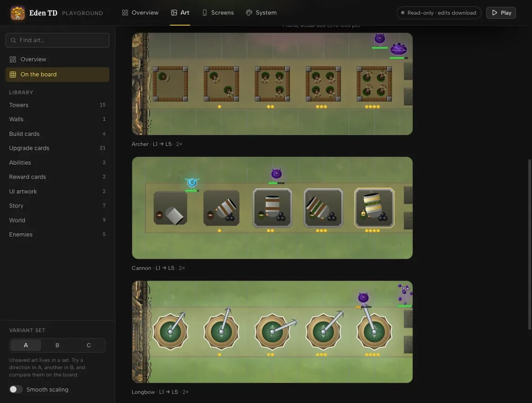Click the purple horned enemy in Longbow preview
532x403 pixels.
363,298
